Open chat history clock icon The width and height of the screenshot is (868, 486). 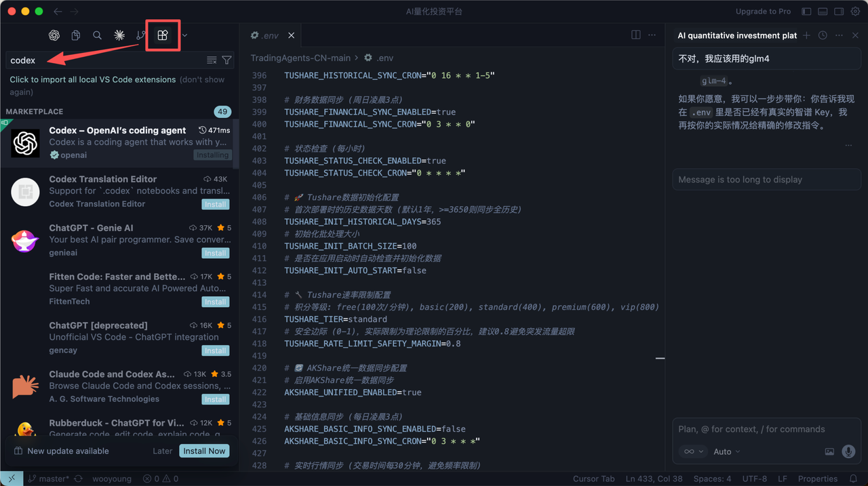(x=823, y=35)
